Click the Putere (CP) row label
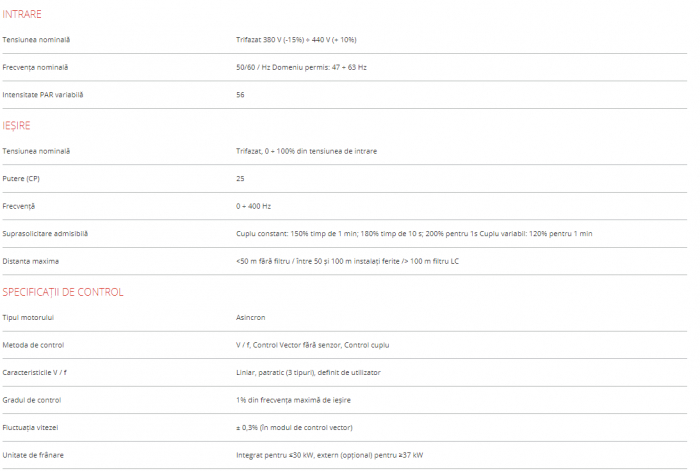 point(22,178)
